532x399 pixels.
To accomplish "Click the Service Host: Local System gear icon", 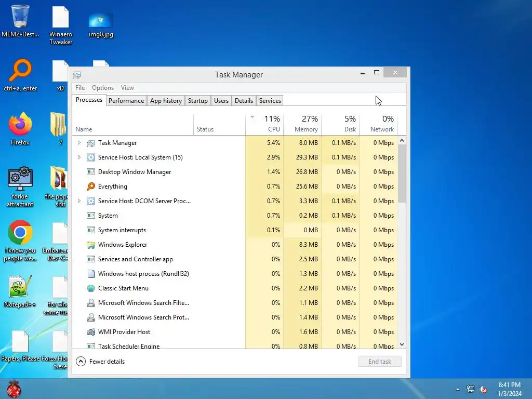I will click(90, 157).
